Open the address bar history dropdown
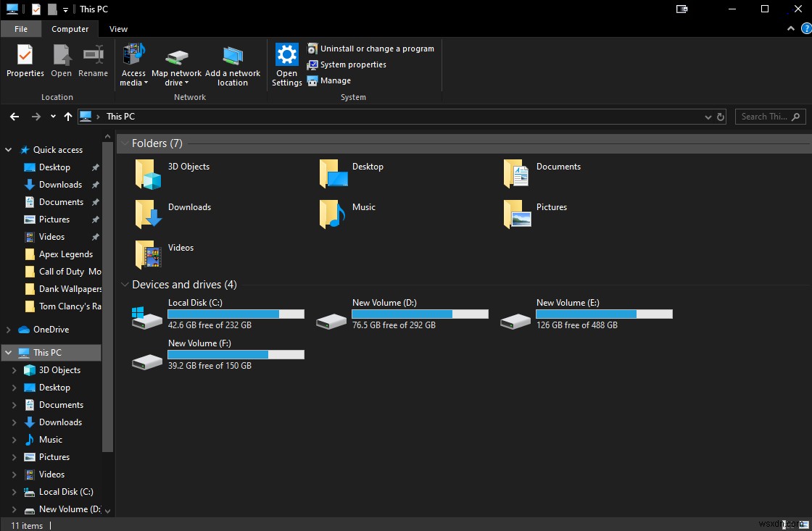The image size is (812, 531). pos(708,116)
